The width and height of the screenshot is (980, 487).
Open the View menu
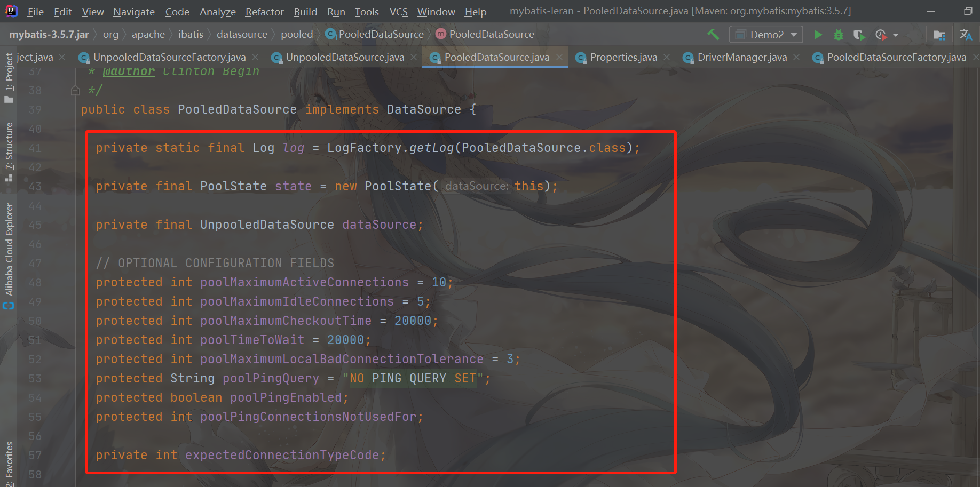pos(93,12)
